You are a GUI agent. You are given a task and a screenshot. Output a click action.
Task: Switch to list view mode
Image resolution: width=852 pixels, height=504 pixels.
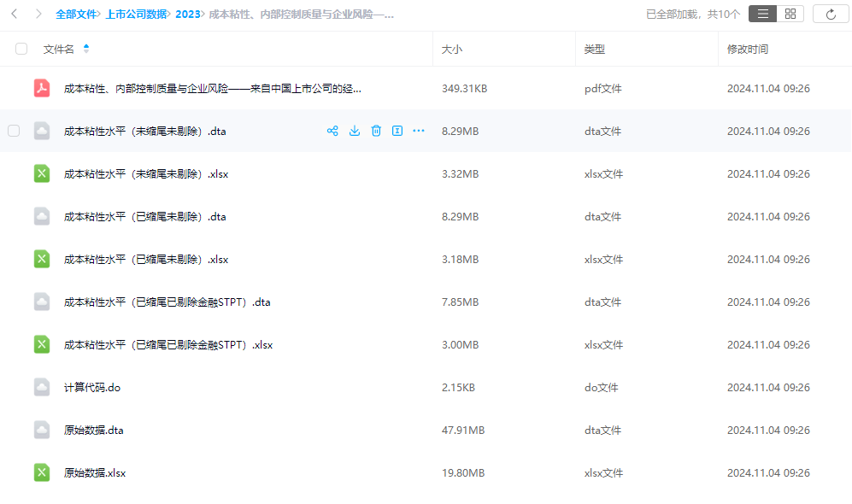(763, 15)
